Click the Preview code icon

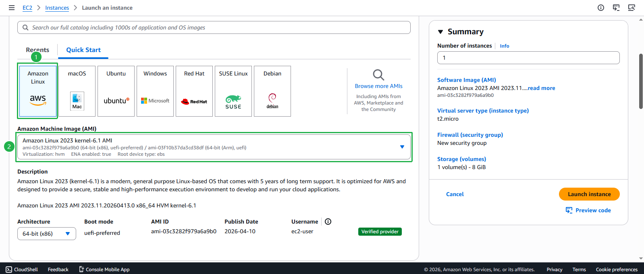pyautogui.click(x=569, y=210)
